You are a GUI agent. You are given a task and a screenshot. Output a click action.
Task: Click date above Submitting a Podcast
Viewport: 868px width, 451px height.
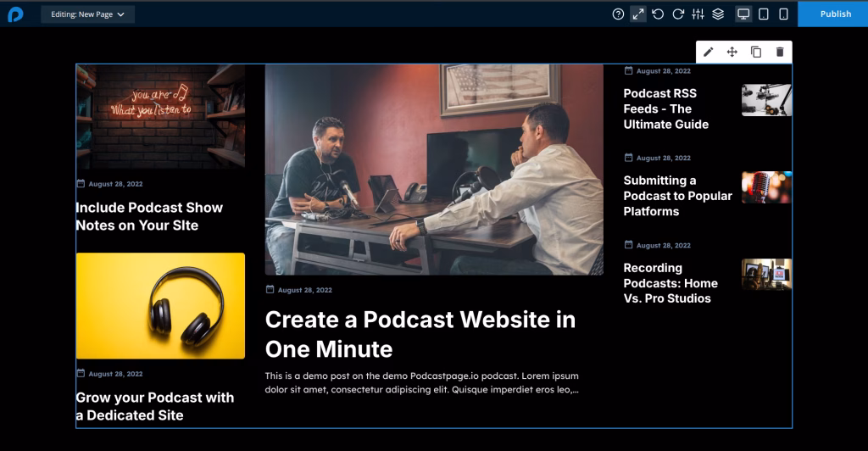(663, 158)
